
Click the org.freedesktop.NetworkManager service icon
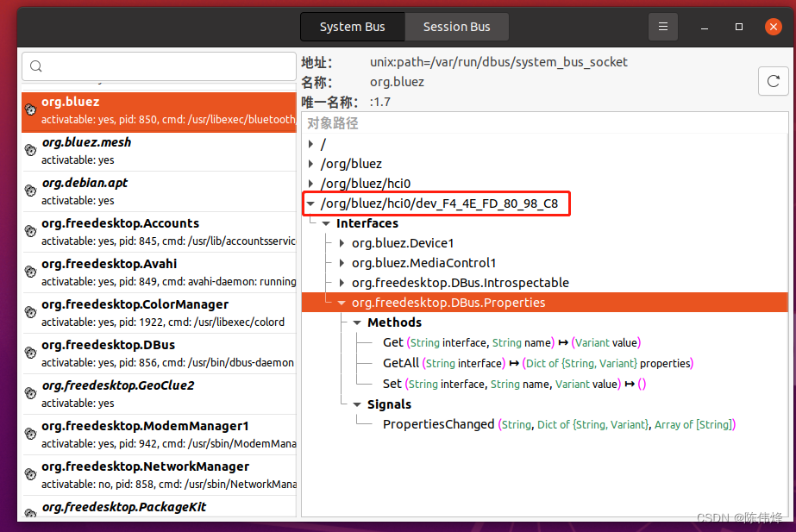(x=30, y=474)
